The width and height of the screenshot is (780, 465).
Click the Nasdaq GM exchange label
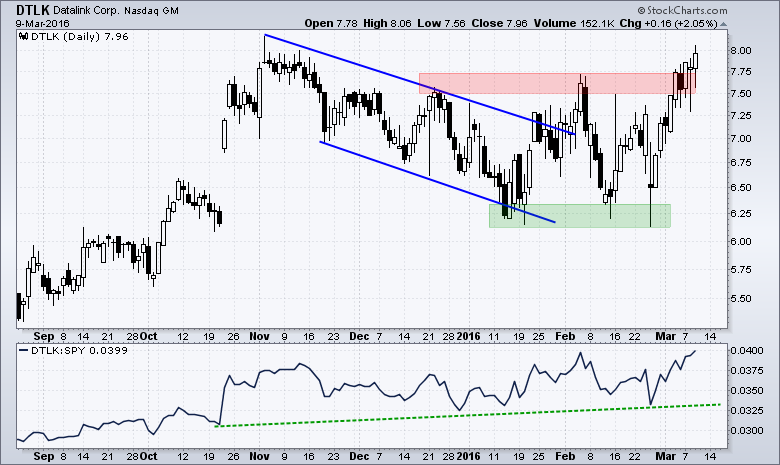pyautogui.click(x=151, y=10)
